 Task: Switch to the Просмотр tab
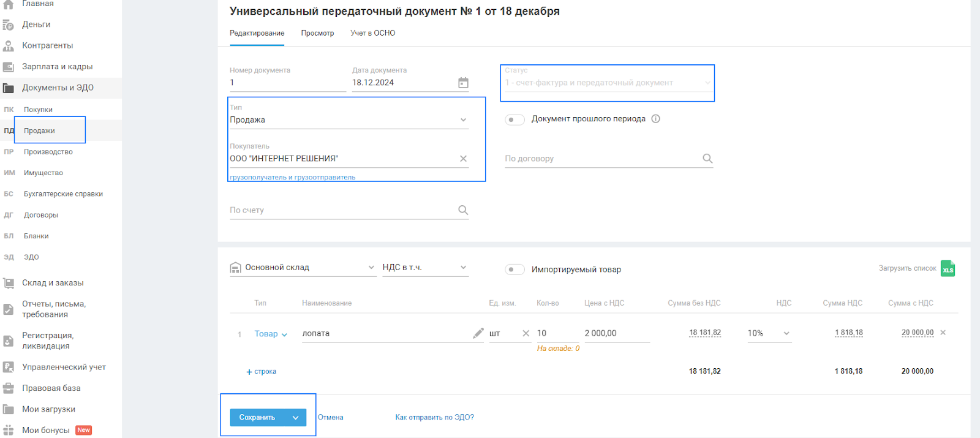point(317,33)
